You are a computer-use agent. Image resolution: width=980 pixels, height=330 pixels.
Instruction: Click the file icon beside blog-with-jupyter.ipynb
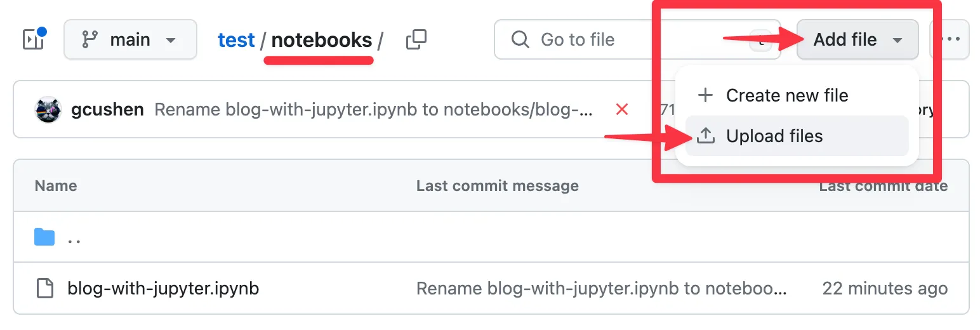(x=44, y=289)
